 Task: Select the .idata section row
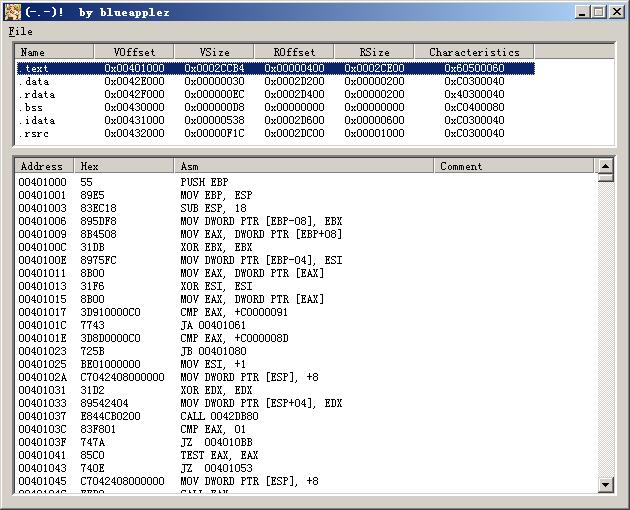point(276,120)
